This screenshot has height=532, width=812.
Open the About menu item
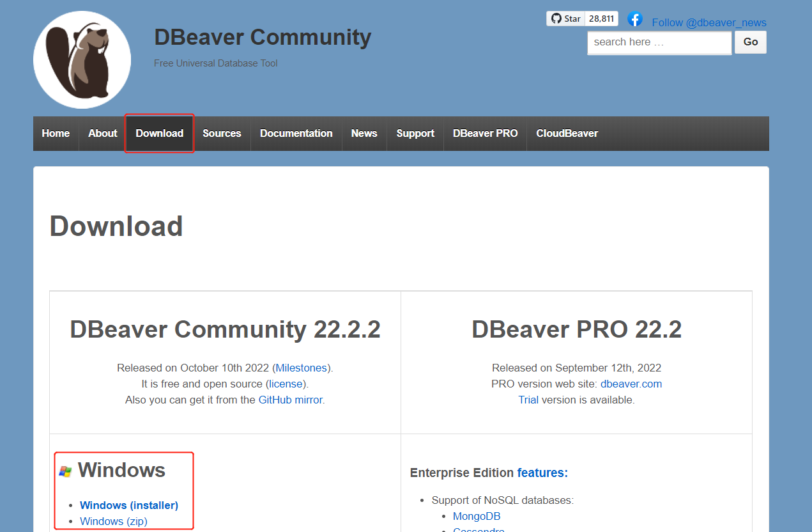click(x=103, y=134)
